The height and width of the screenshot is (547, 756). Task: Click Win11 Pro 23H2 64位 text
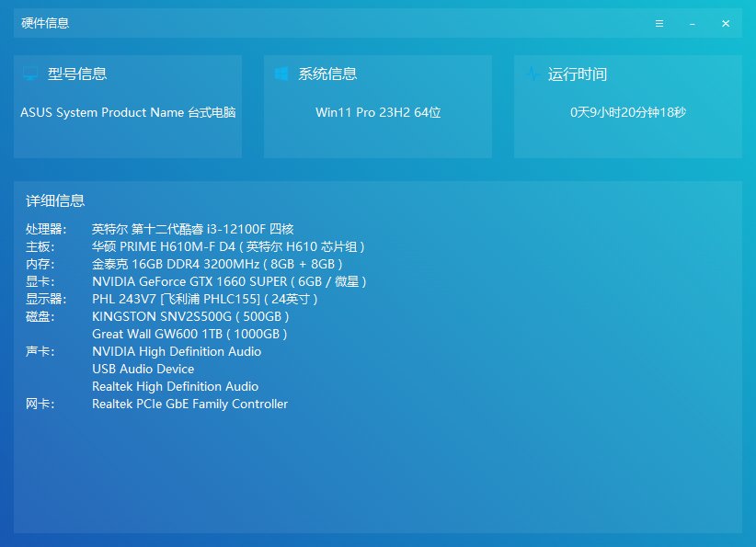[x=378, y=112]
